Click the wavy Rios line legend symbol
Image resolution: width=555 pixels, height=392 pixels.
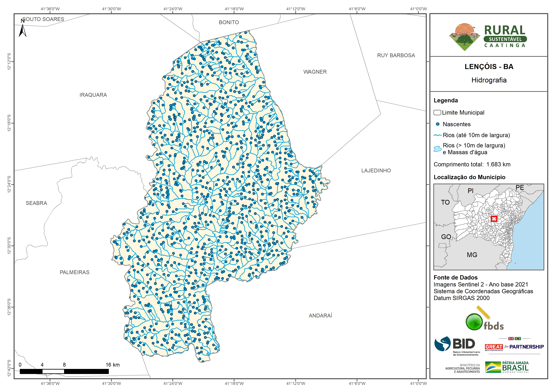pos(437,135)
